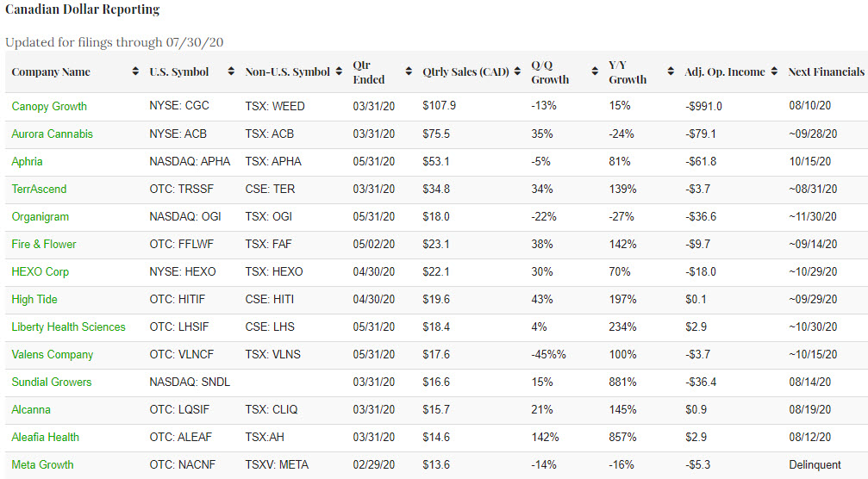868x479 pixels.
Task: Sort by Qtrly Sales (CAD) arrows
Action: 517,72
